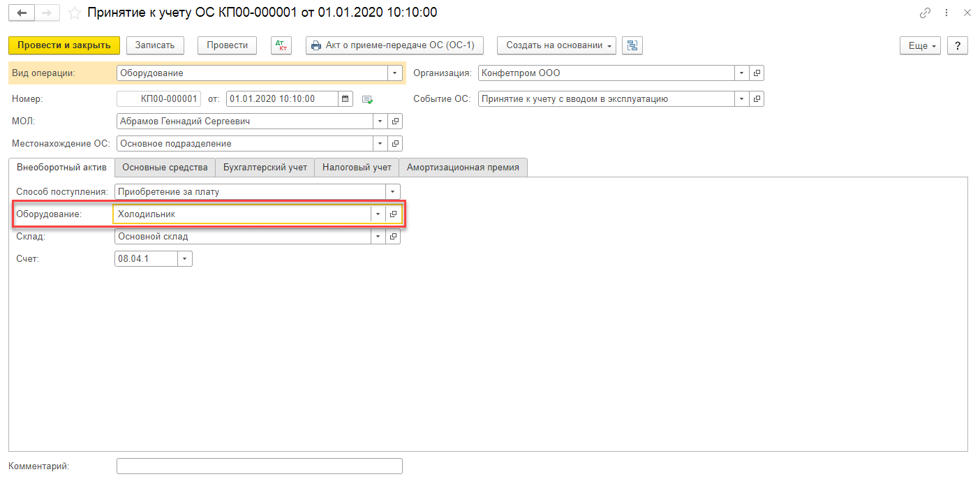Expand the Событие ОС dropdown list
Screen dimensions: 980x479
tap(741, 99)
